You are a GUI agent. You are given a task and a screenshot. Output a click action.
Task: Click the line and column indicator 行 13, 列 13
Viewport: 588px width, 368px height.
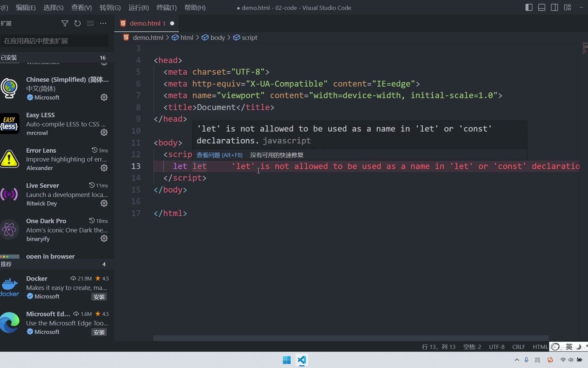tap(439, 347)
